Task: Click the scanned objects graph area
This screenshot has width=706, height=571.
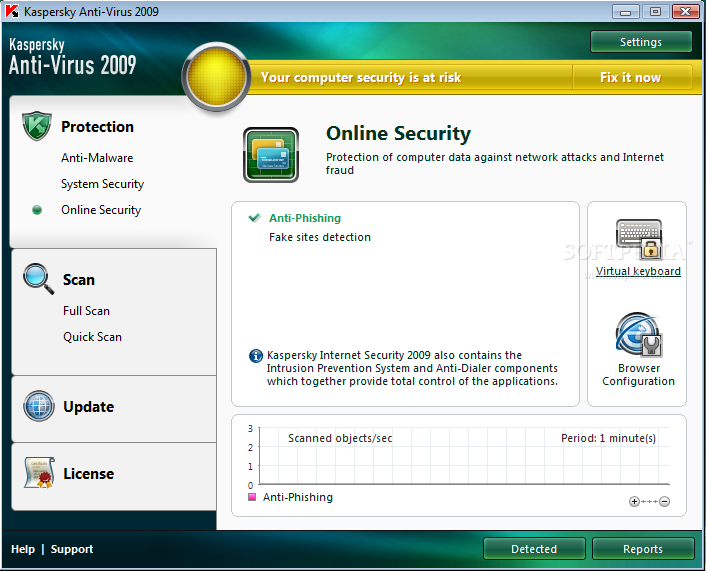Action: [465, 456]
